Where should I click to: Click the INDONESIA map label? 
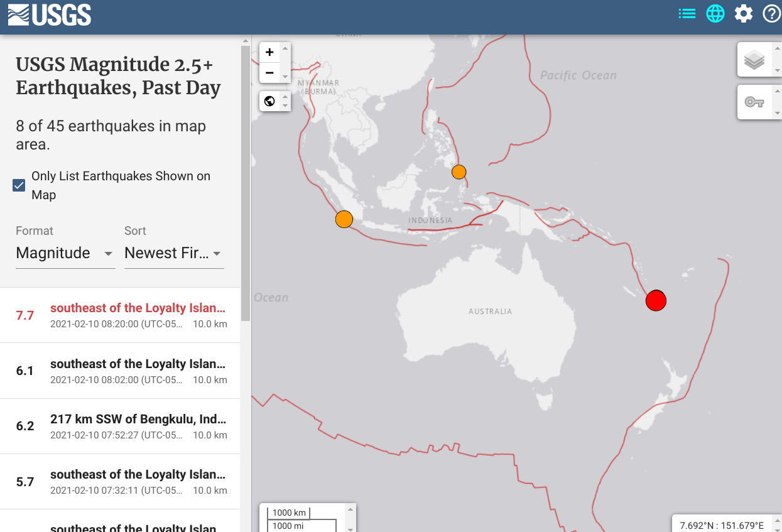430,220
